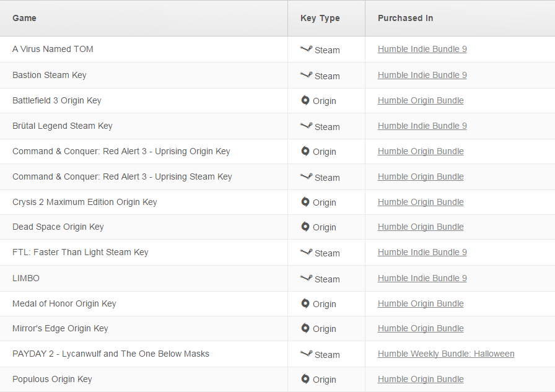Viewport: 555px width, 392px height.
Task: Click the Origin icon in the Dead Space row
Action: click(x=305, y=227)
